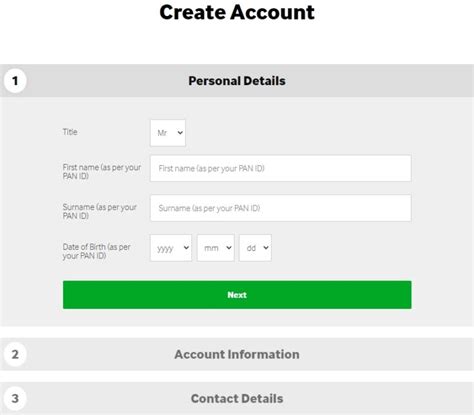Screen dimensions: 474x415
Task: Open the yyyy year dropdown
Action: coord(171,248)
